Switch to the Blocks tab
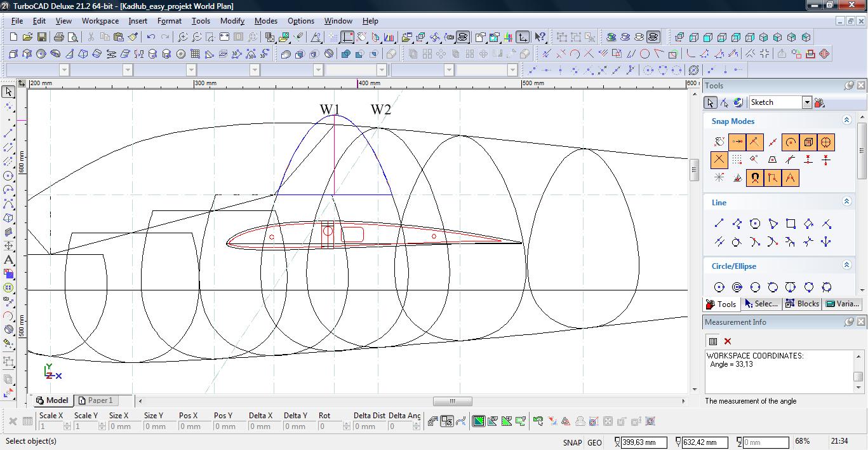868x450 pixels. tap(803, 304)
